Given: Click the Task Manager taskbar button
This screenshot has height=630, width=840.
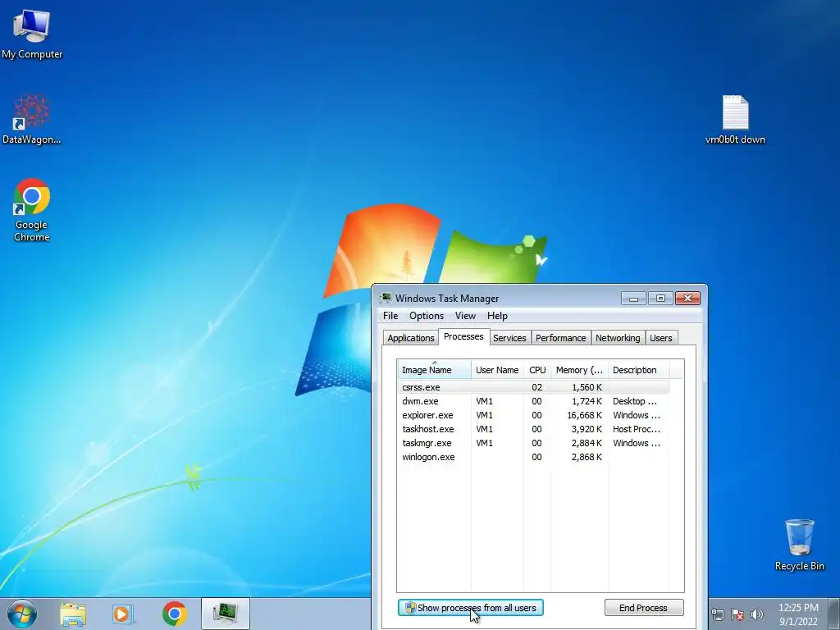Looking at the screenshot, I should [x=226, y=614].
